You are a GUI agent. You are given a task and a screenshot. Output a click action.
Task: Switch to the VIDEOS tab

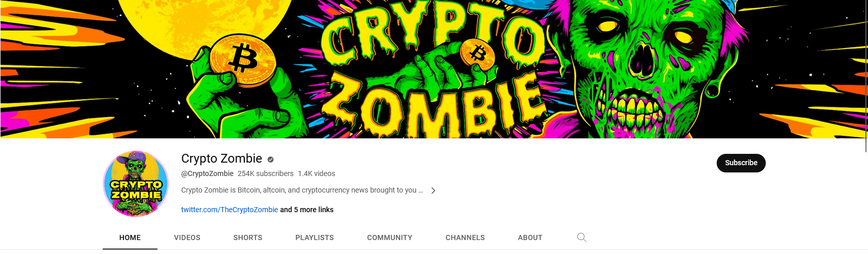(x=187, y=237)
